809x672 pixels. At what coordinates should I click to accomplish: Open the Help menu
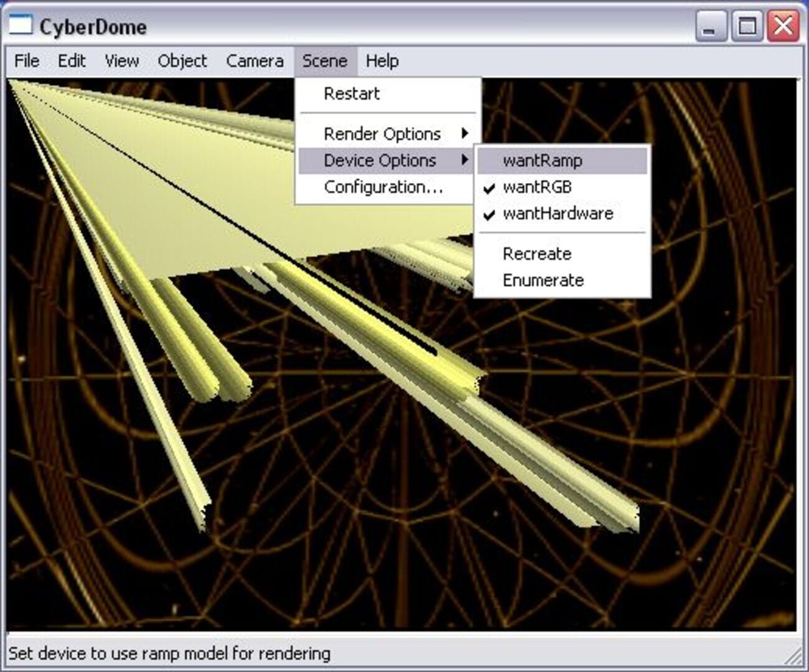(x=383, y=61)
